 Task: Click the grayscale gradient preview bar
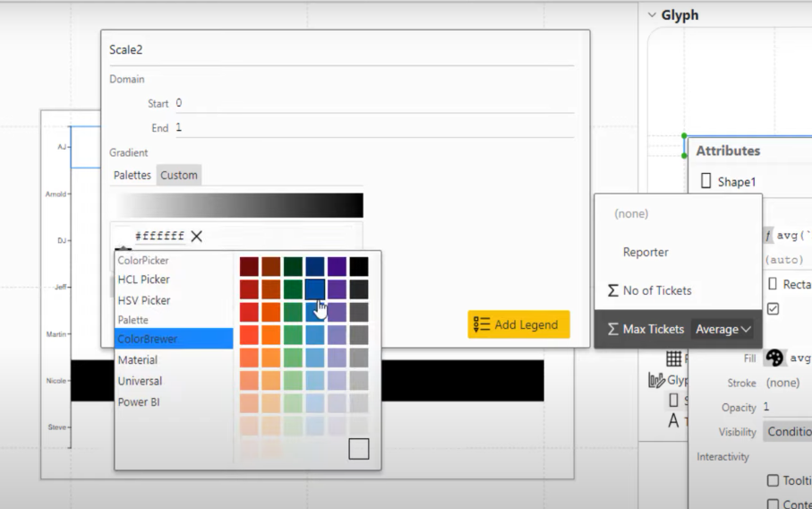(x=236, y=205)
